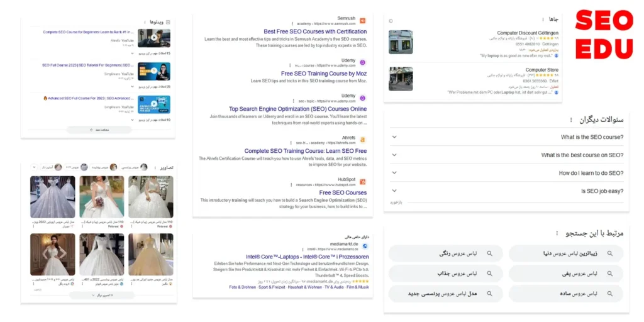Open the golden-toned wedding dress mannequin image

point(151,254)
